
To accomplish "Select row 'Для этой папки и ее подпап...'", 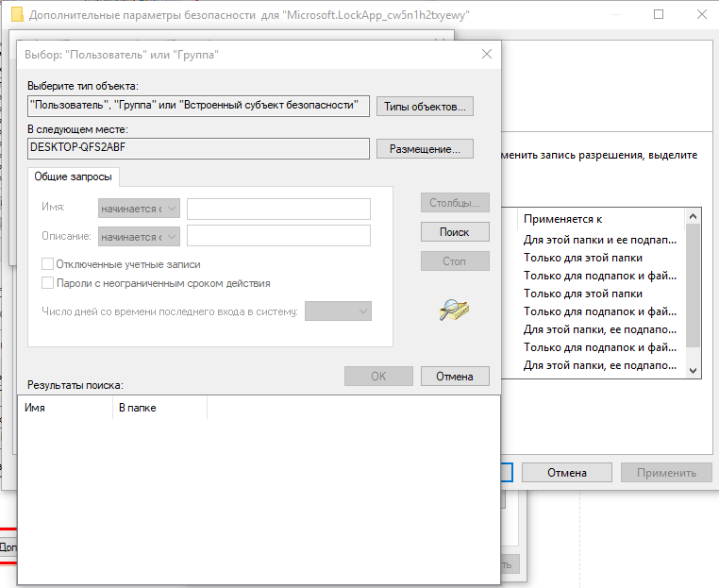I will point(600,240).
